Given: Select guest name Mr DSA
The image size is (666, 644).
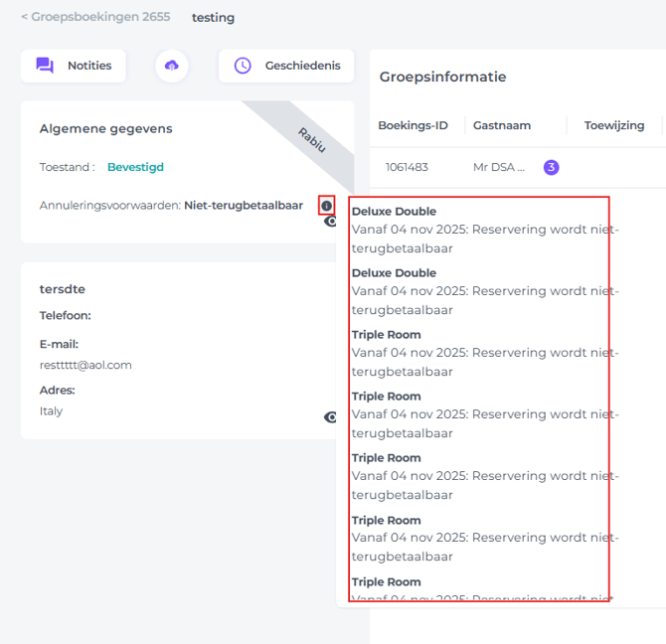Looking at the screenshot, I should (498, 167).
